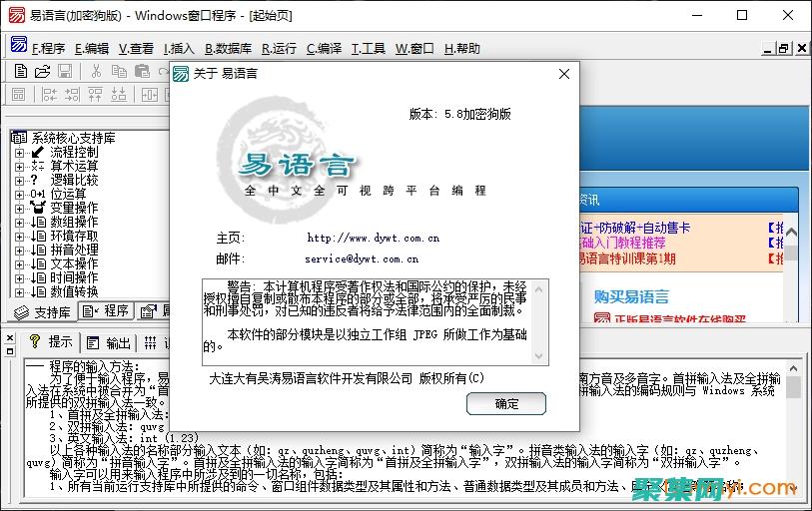
Task: Click the Paste clipboard toolbar icon
Action: 142,71
